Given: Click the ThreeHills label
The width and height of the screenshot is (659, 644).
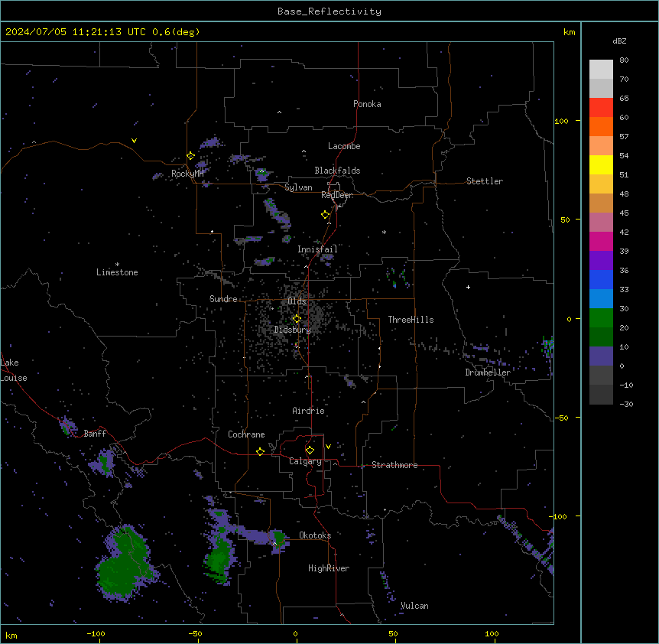Looking at the screenshot, I should point(411,320).
